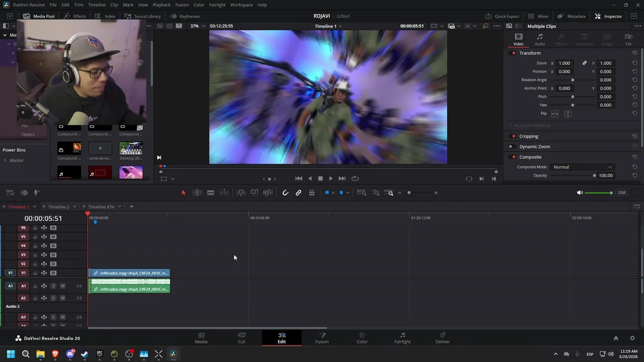
Task: Click timeline zoom-out minus button
Action: click(x=399, y=193)
